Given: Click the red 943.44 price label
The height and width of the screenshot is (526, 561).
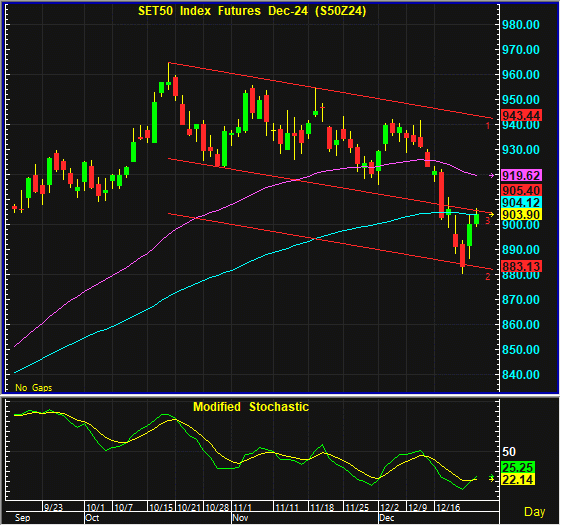Looking at the screenshot, I should (521, 115).
